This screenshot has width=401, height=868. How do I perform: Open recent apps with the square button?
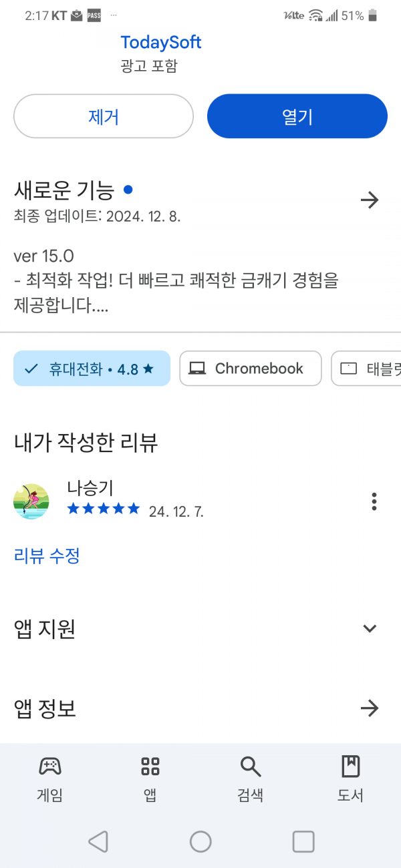coord(303,841)
